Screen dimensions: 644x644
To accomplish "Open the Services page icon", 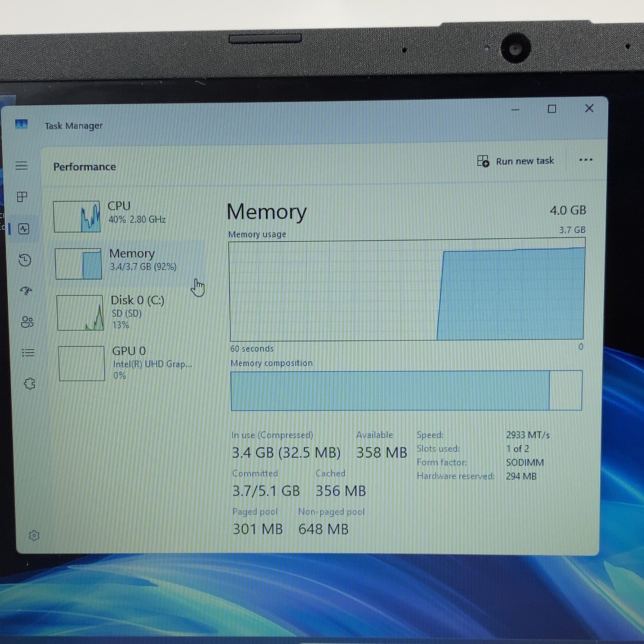I will (x=29, y=383).
